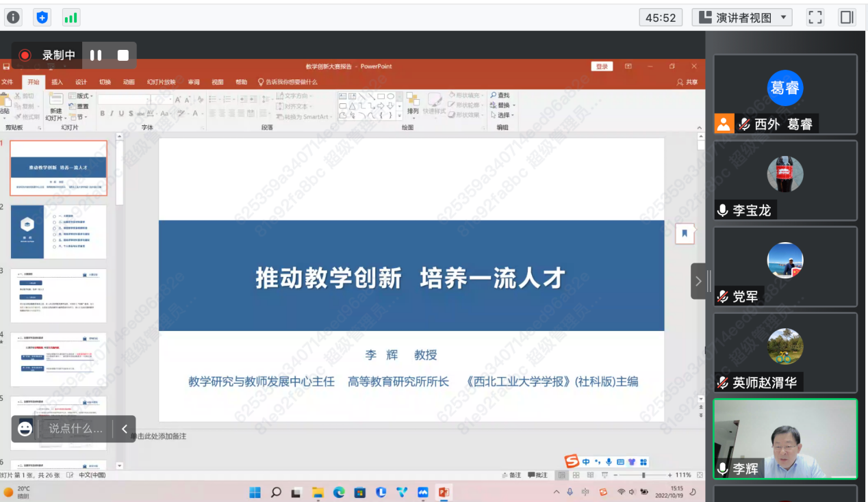Open the font name combo box
Viewport: 868px width, 502px height.
coord(124,100)
